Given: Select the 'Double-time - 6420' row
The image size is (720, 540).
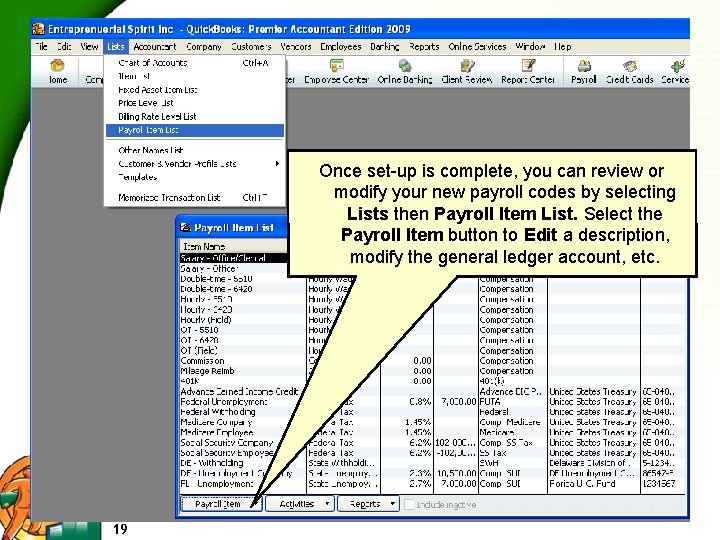Looking at the screenshot, I should (243, 289).
